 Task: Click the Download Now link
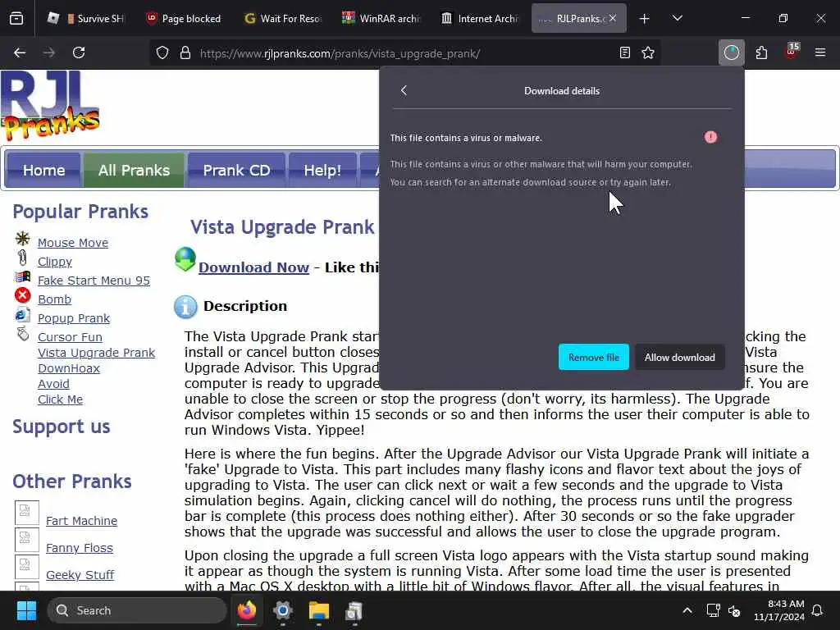[254, 267]
